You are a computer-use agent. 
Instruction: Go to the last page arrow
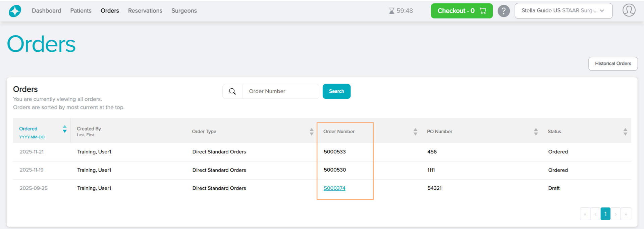coord(626,214)
